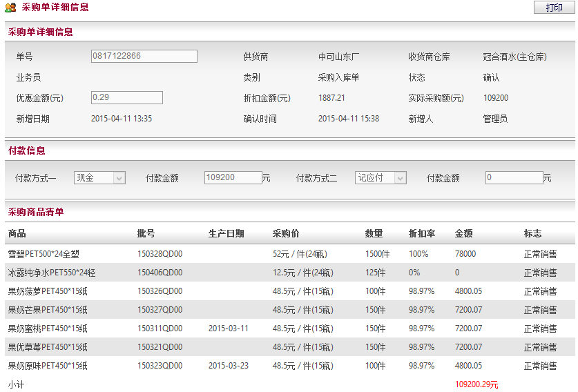
Task: Click price 52元 / 件(24瓶)
Action: (x=300, y=254)
